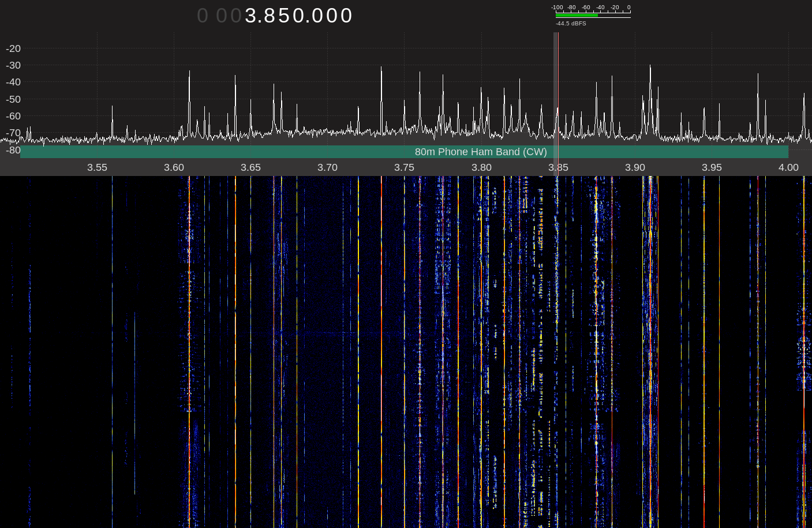Click the 80m Phone Ham Band label
The height and width of the screenshot is (528, 812).
click(480, 152)
